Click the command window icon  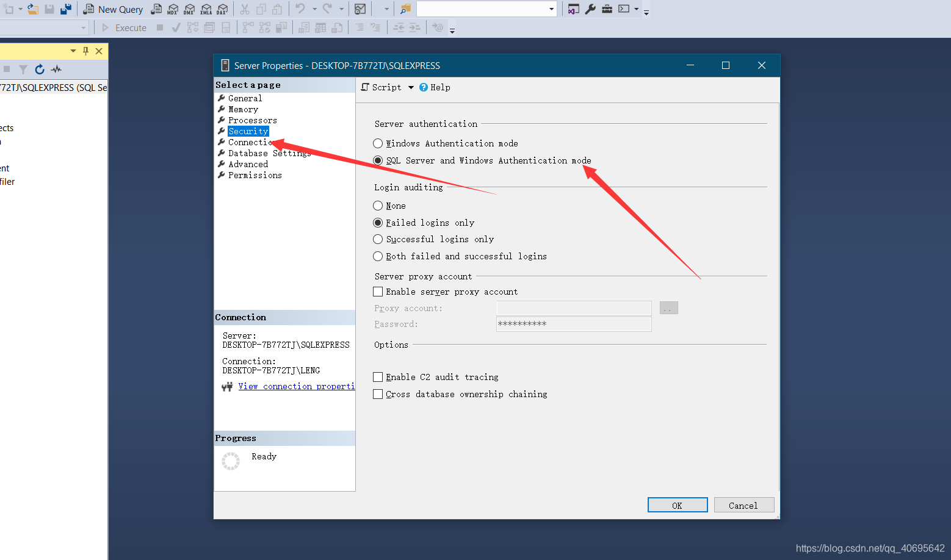(x=624, y=9)
